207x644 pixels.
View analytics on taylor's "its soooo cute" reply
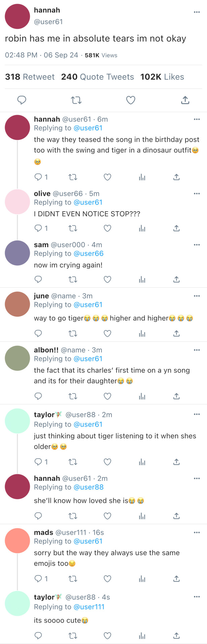click(x=142, y=636)
